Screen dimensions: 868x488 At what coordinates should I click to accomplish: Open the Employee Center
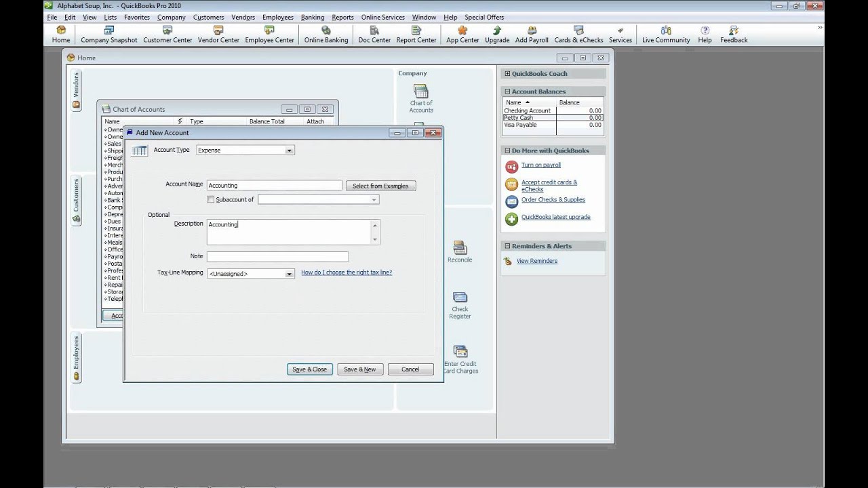coord(269,35)
